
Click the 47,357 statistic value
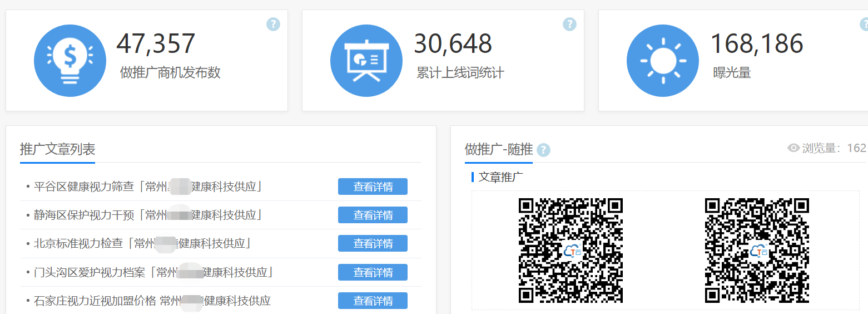point(156,44)
